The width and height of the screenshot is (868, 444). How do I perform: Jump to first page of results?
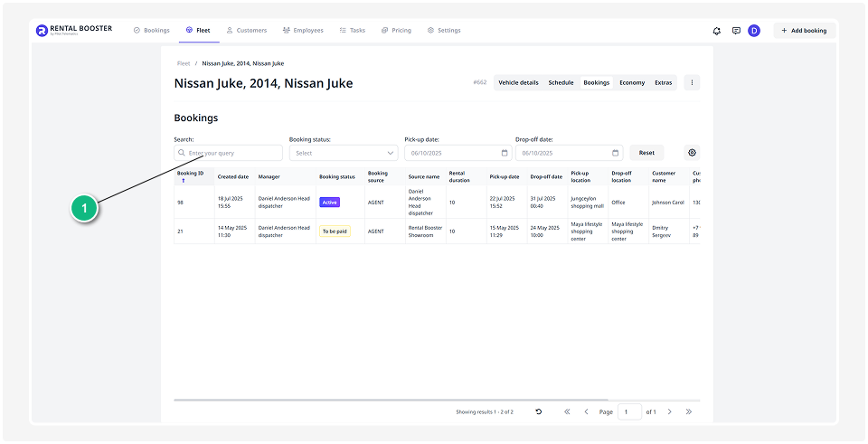[567, 411]
